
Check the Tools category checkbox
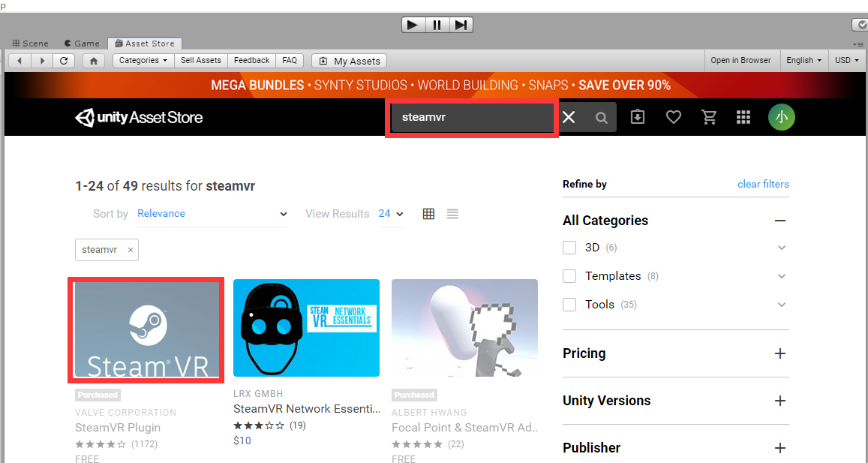pyautogui.click(x=569, y=305)
